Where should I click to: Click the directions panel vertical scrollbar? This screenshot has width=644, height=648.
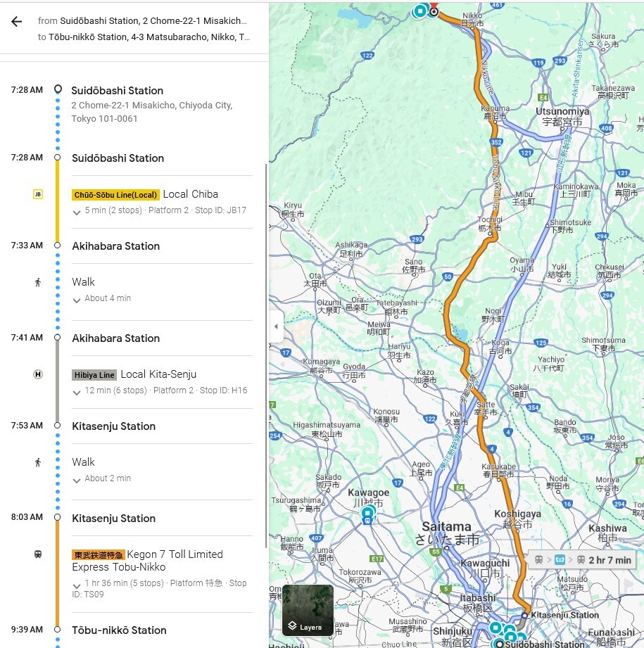coord(267,355)
